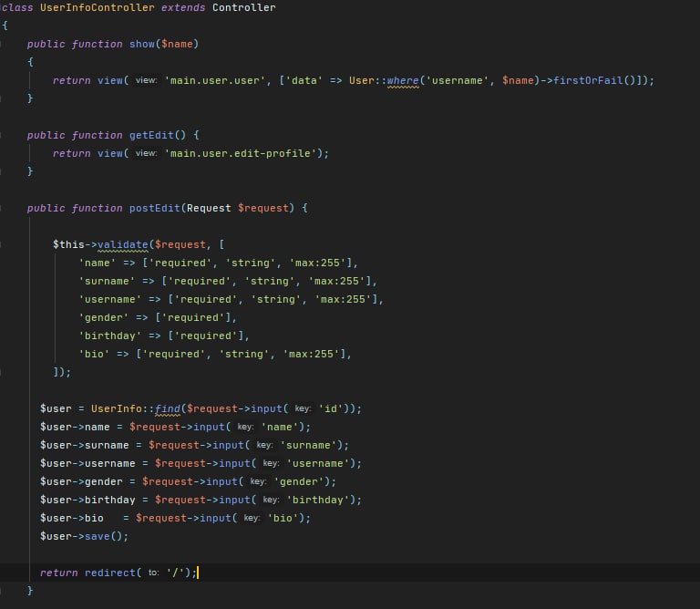Image resolution: width=700 pixels, height=609 pixels.
Task: Click the 'id' input key string
Action: [330, 409]
